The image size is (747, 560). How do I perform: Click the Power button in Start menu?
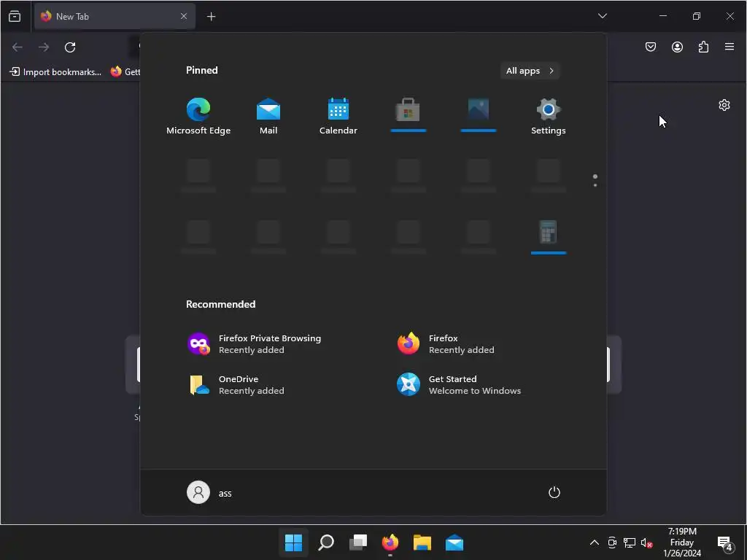(x=554, y=492)
